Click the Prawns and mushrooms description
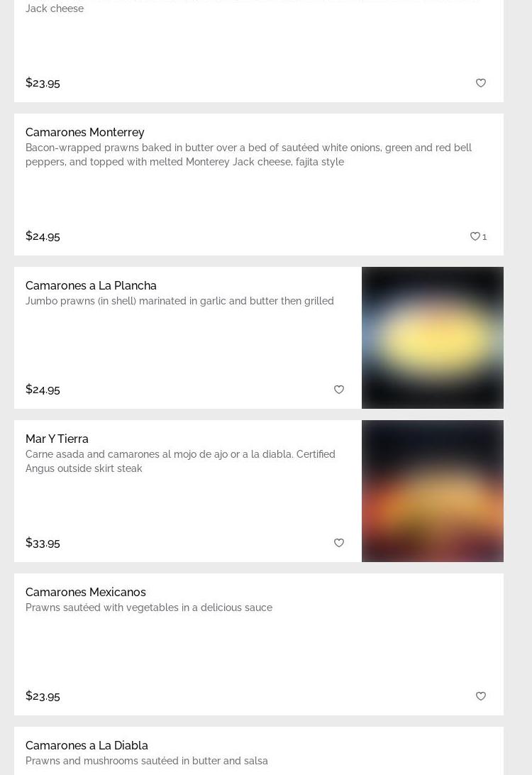This screenshot has width=532, height=775. pos(147,761)
